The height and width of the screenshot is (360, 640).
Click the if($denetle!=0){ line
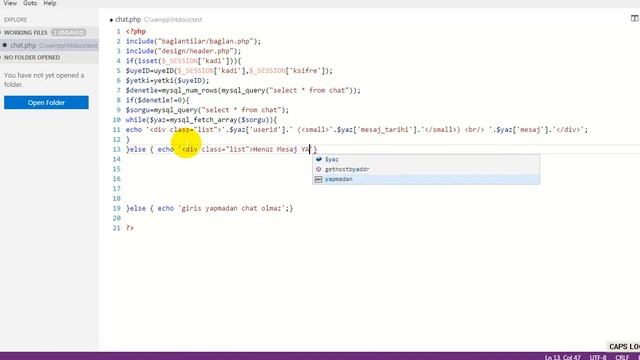click(158, 100)
